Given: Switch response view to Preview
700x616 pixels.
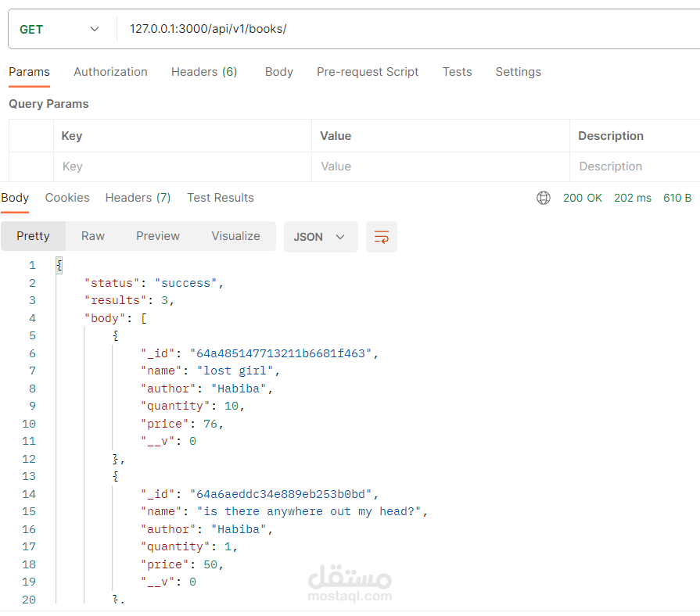Looking at the screenshot, I should pyautogui.click(x=158, y=236).
